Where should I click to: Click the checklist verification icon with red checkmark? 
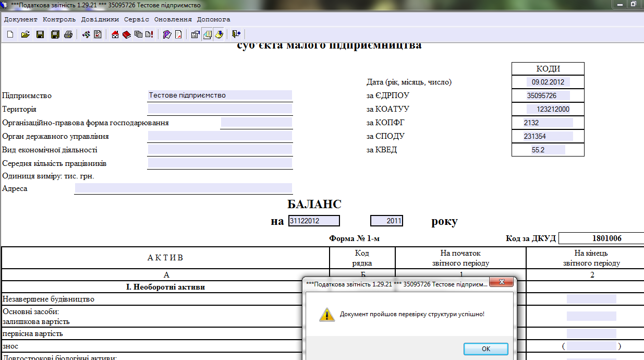click(98, 34)
